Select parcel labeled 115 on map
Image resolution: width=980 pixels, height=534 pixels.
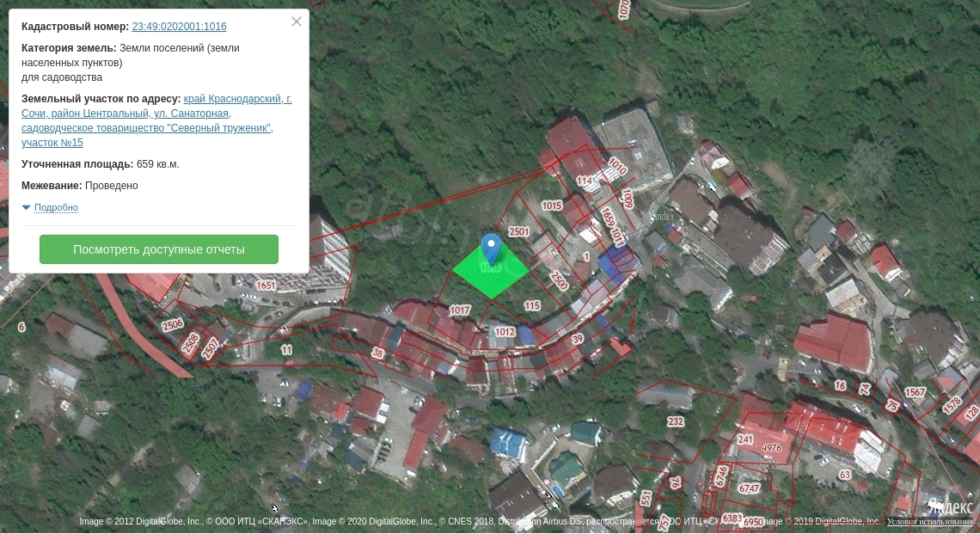(532, 306)
